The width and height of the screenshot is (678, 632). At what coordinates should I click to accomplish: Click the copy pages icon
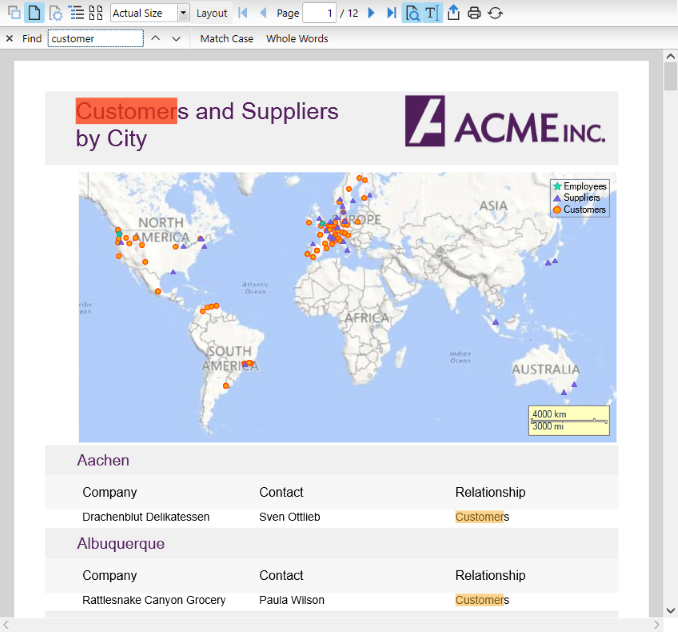click(x=13, y=13)
